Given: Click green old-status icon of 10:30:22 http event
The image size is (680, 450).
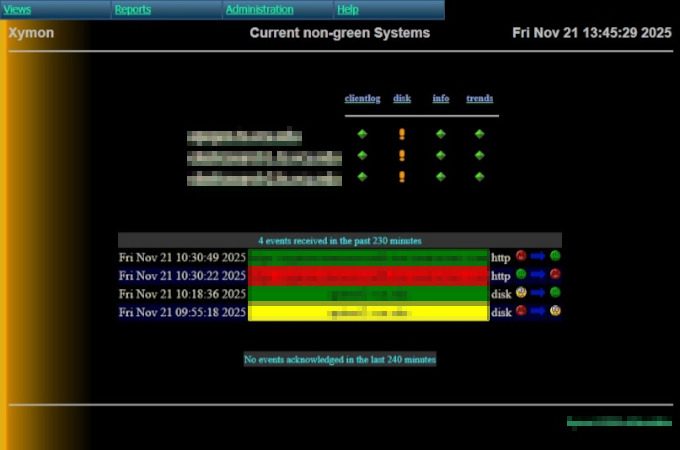Looking at the screenshot, I should [521, 274].
